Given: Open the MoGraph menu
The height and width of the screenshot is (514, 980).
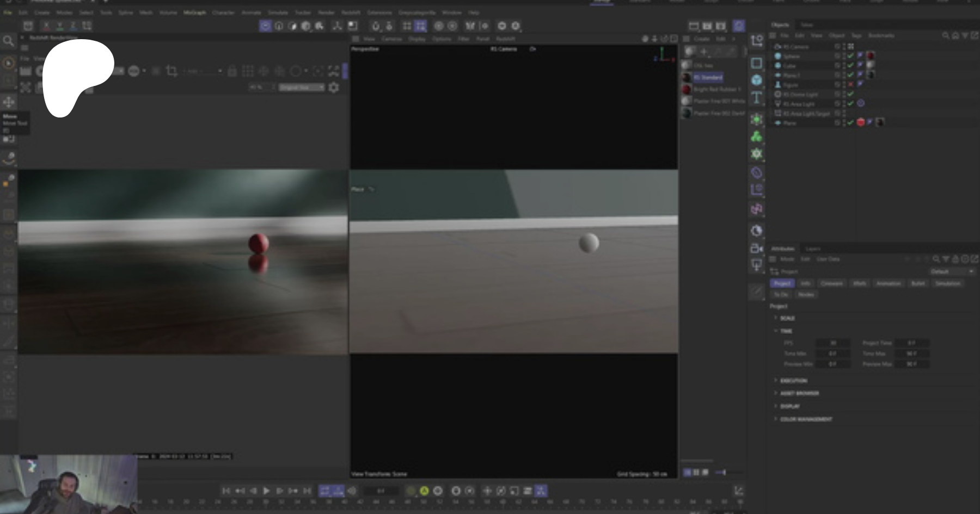Looking at the screenshot, I should (x=194, y=13).
